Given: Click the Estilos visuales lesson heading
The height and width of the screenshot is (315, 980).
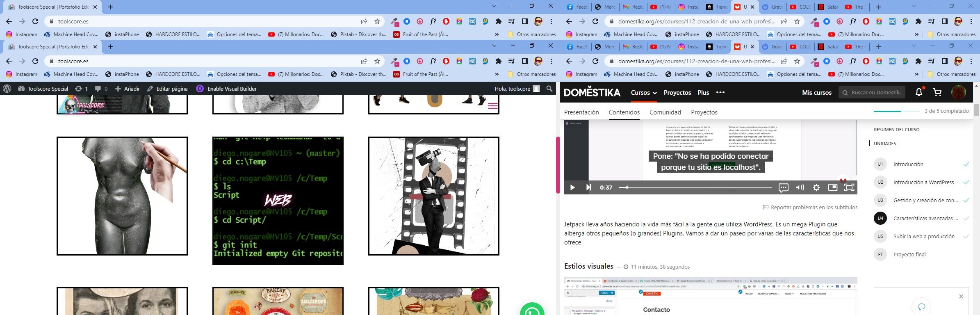Looking at the screenshot, I should click(589, 266).
